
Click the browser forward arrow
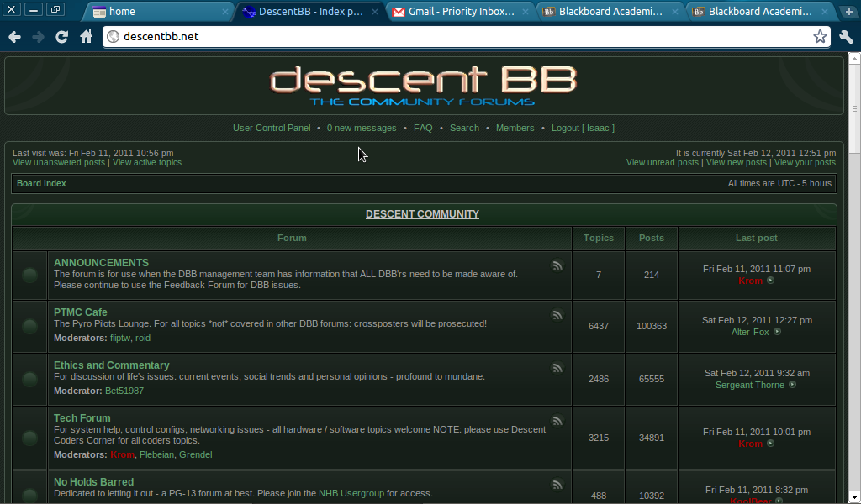(x=38, y=37)
